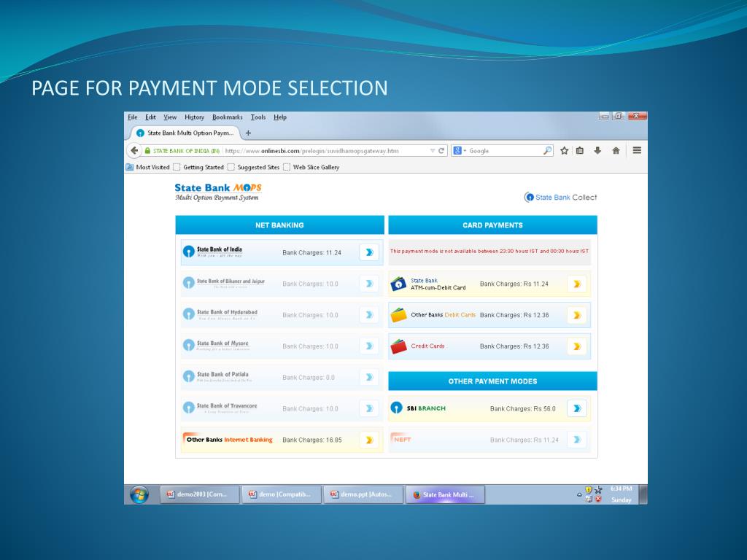Click 'Bank Charges: Rs 56.0' text
This screenshot has height=560, width=747.
(522, 408)
